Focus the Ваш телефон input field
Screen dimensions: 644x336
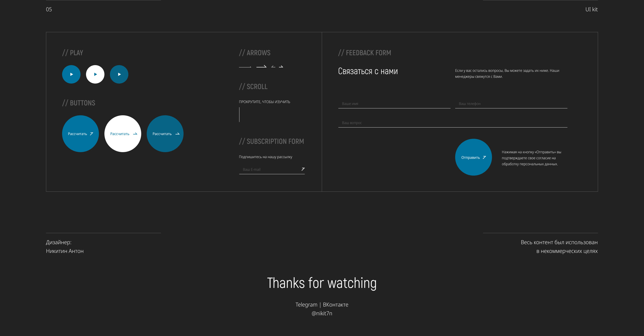[511, 104]
